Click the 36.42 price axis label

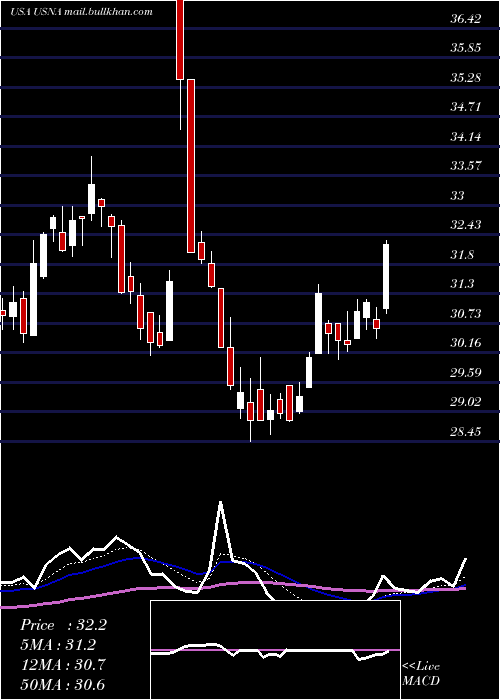466,19
